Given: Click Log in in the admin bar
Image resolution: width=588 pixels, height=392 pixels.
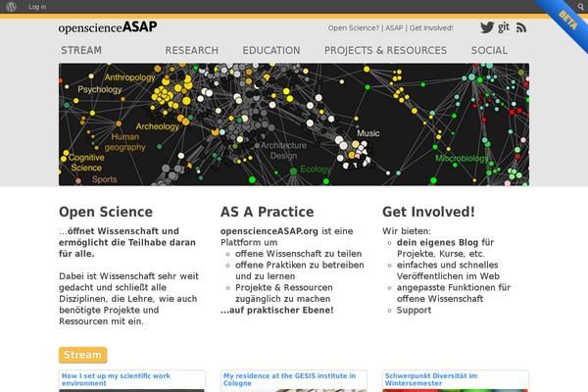Looking at the screenshot, I should (37, 7).
